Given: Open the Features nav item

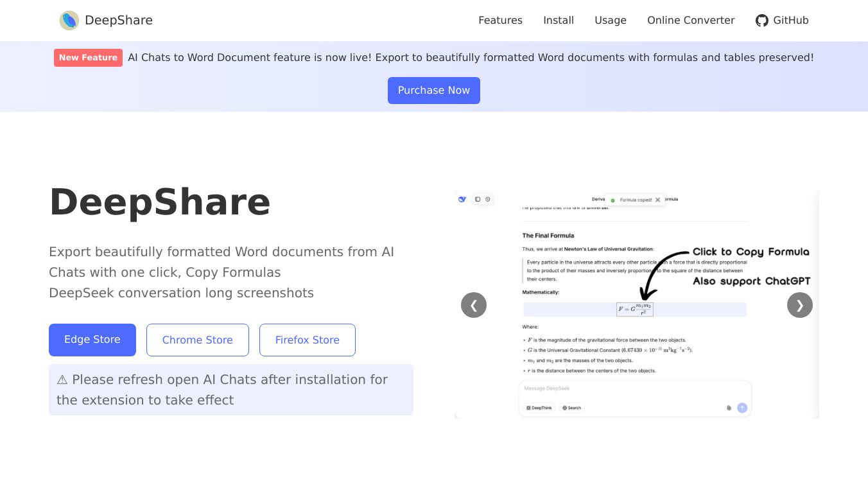Looking at the screenshot, I should click(501, 21).
